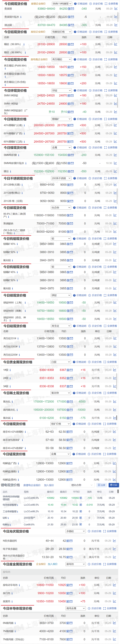Open the trend chart for N型多晶硅料
Viewport: 120px width, 644px height.
click(114, 540)
